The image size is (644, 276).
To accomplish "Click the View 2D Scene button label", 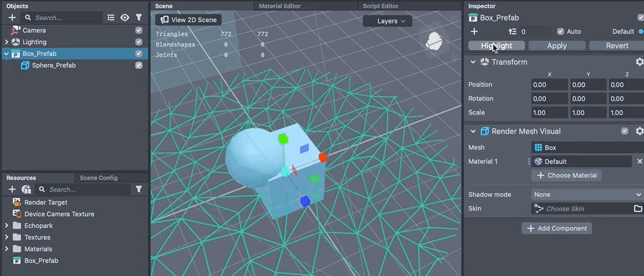I will point(194,20).
